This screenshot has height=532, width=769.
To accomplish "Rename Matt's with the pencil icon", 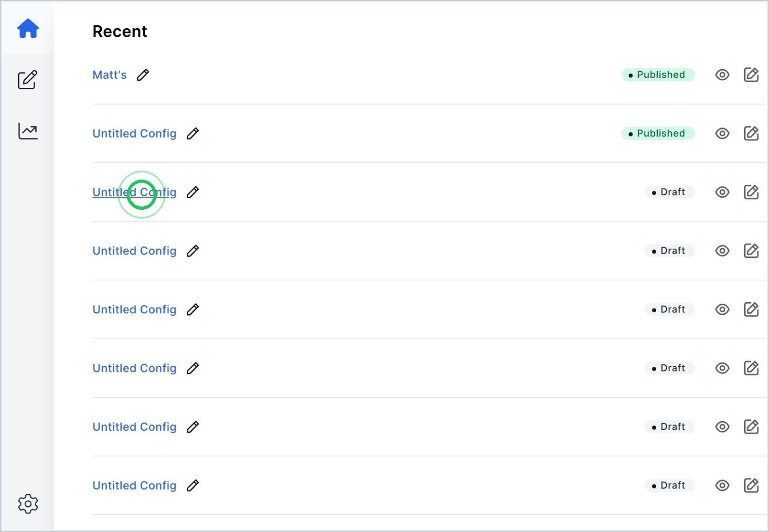I will click(143, 75).
